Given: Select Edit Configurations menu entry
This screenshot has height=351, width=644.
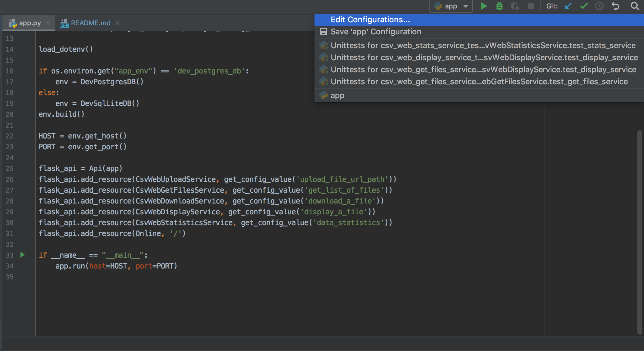Looking at the screenshot, I should 370,20.
